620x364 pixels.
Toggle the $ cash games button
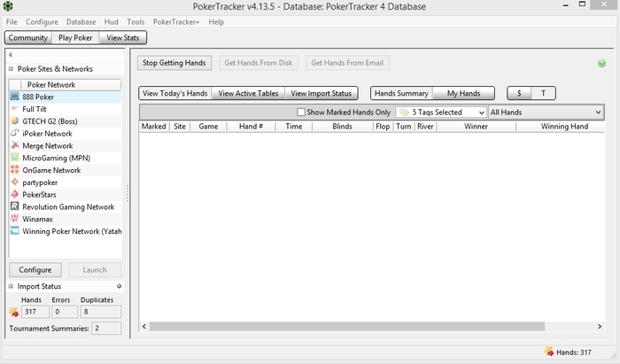click(519, 93)
